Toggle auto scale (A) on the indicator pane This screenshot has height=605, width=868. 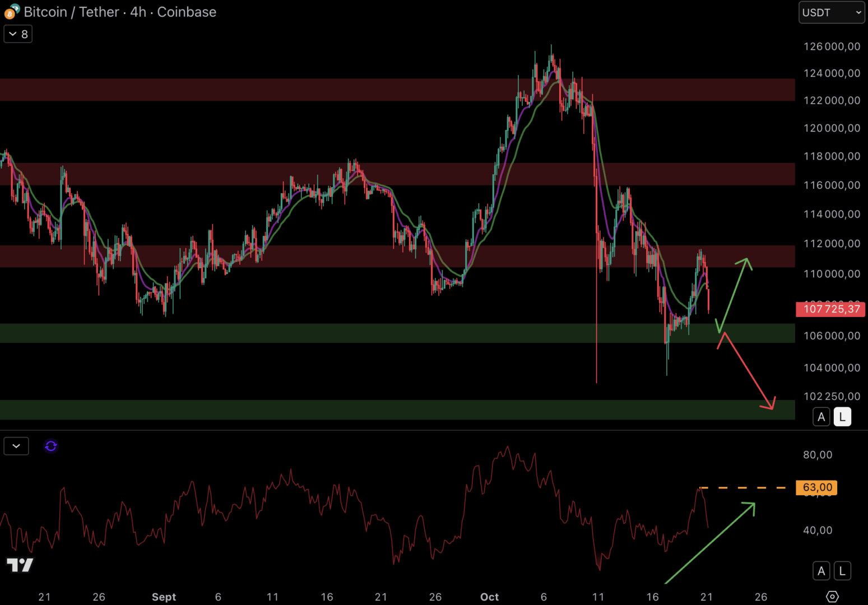821,571
